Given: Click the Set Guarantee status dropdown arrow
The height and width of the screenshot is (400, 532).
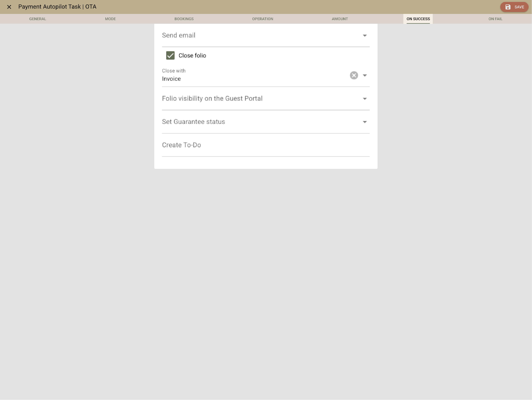Looking at the screenshot, I should tap(365, 122).
